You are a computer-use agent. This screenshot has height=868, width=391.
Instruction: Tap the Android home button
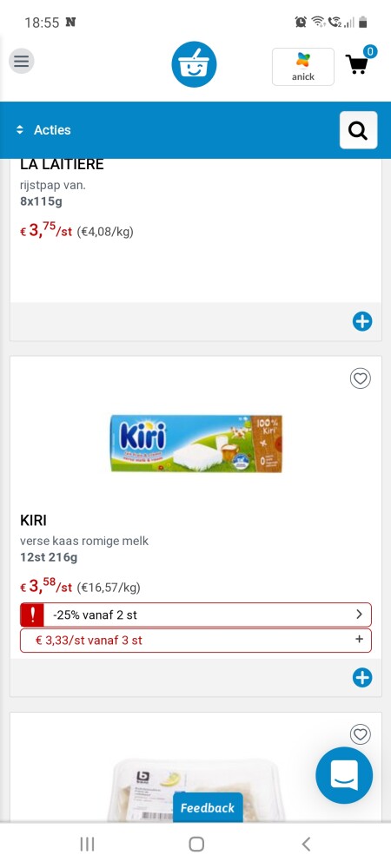pyautogui.click(x=196, y=845)
